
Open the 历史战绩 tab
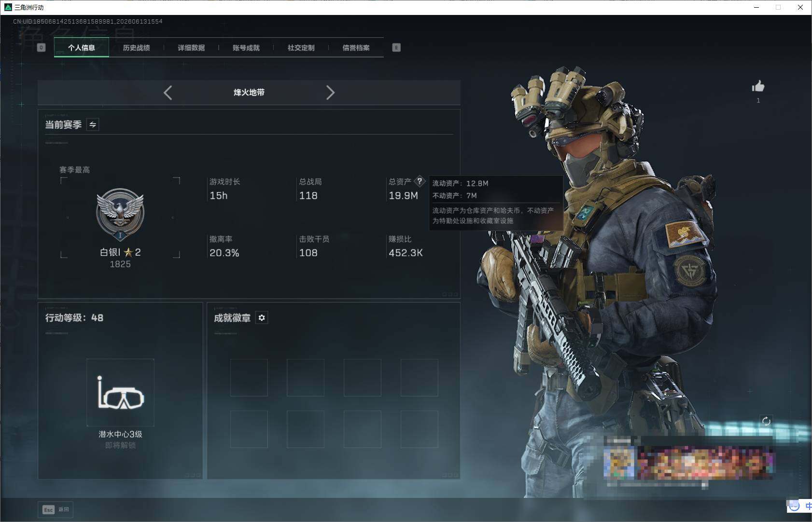coord(136,47)
